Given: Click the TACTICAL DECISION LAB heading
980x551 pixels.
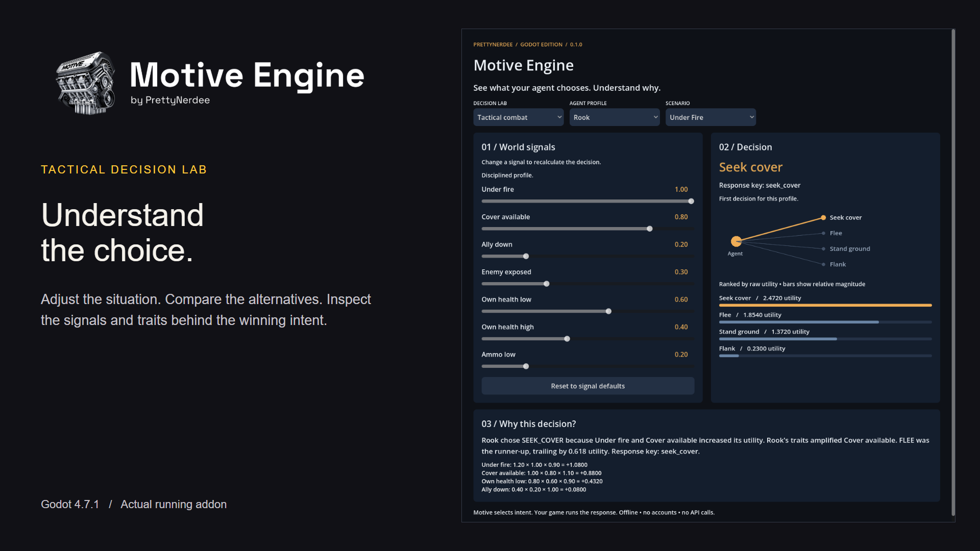Looking at the screenshot, I should [x=124, y=170].
